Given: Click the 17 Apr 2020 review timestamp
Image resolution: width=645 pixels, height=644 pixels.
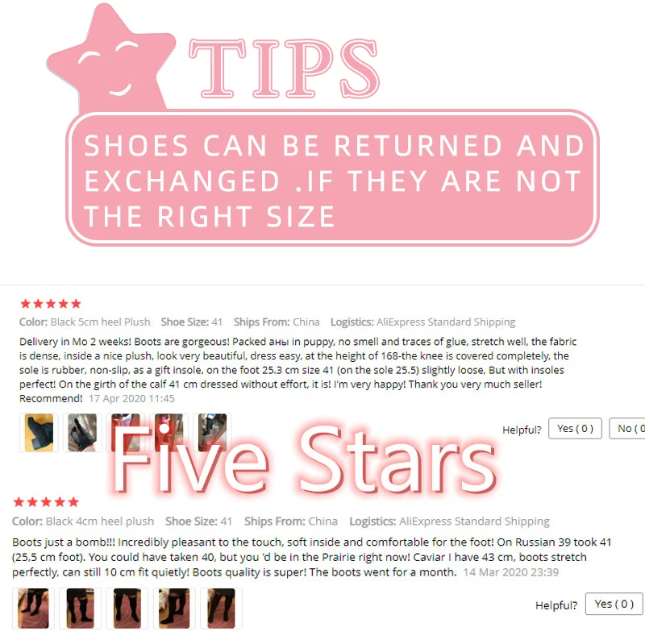Looking at the screenshot, I should click(x=131, y=398).
